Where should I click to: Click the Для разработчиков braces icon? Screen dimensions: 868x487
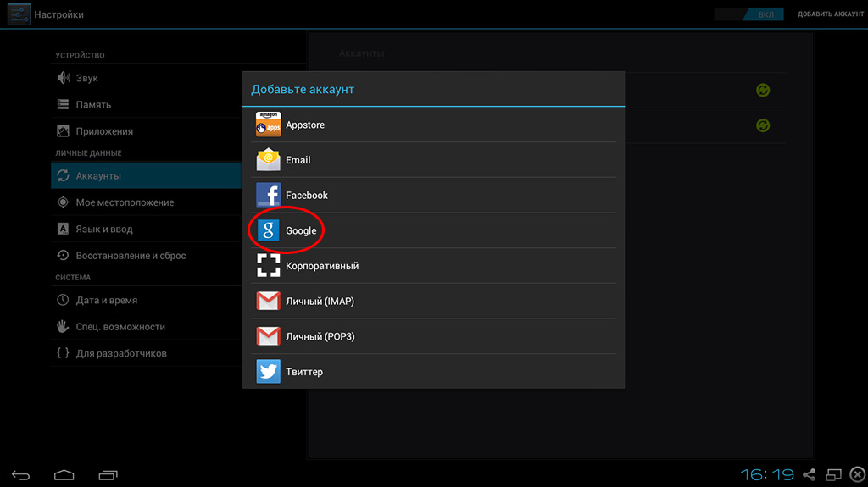pyautogui.click(x=63, y=353)
